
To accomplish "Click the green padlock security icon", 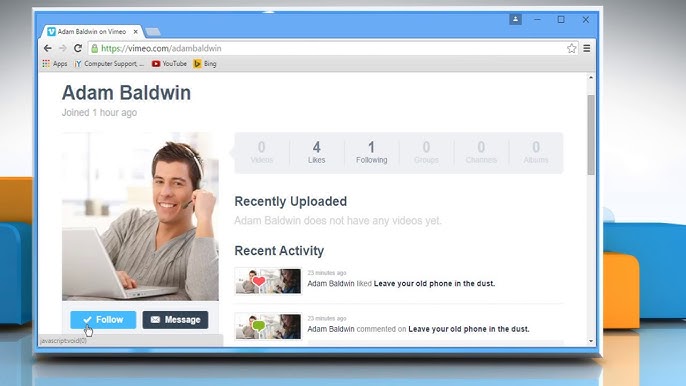I will point(94,48).
